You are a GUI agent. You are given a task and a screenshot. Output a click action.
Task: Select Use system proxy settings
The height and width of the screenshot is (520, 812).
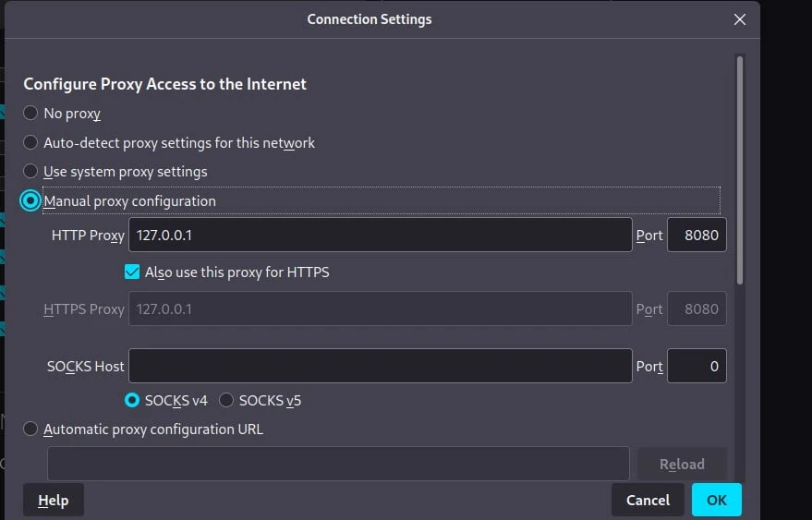30,172
